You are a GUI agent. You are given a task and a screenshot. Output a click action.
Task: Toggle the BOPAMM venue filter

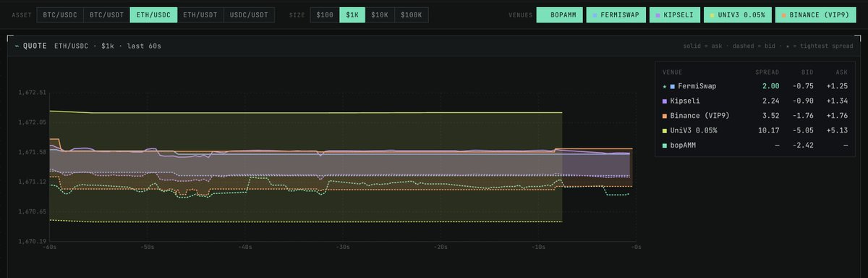(x=559, y=14)
